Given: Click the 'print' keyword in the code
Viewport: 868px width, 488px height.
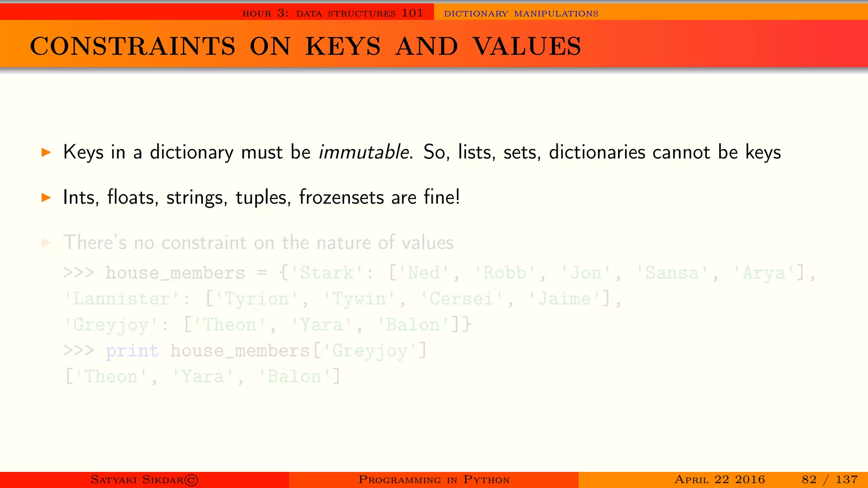Looking at the screenshot, I should [132, 351].
